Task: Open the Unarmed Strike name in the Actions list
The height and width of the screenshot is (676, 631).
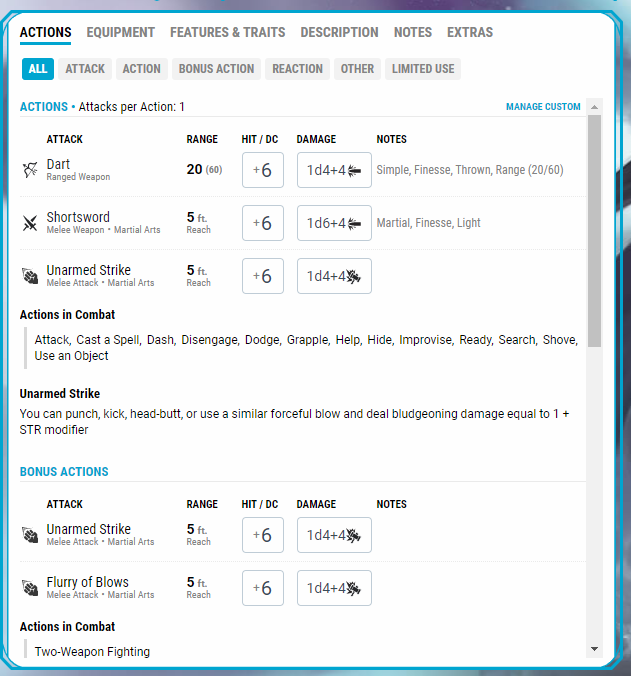Action: pos(88,270)
